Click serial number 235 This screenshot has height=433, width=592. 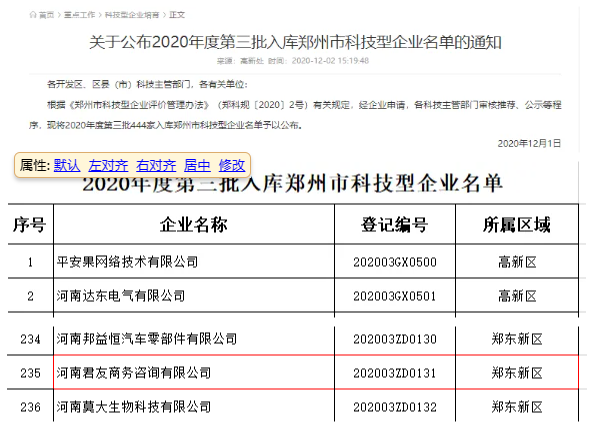pyautogui.click(x=30, y=373)
